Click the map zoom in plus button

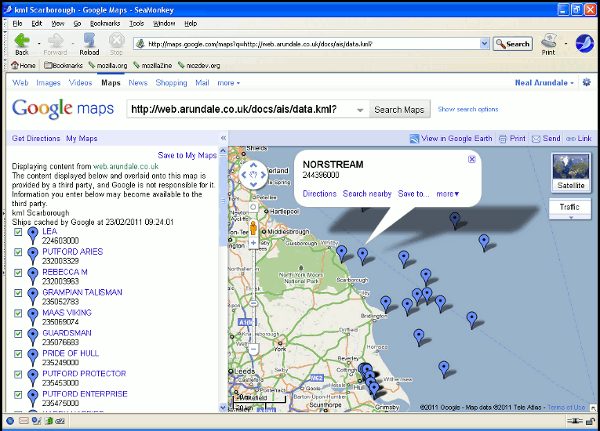(x=253, y=243)
